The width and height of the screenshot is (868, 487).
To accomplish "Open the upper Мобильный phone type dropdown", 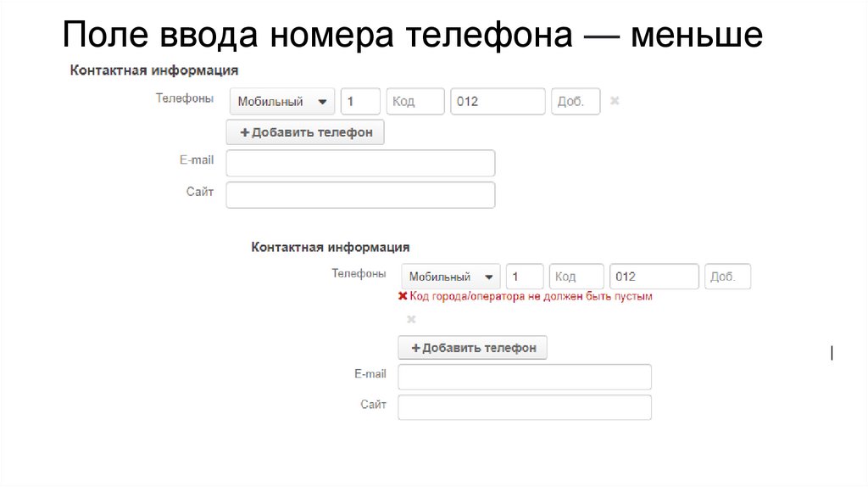I will coord(282,102).
